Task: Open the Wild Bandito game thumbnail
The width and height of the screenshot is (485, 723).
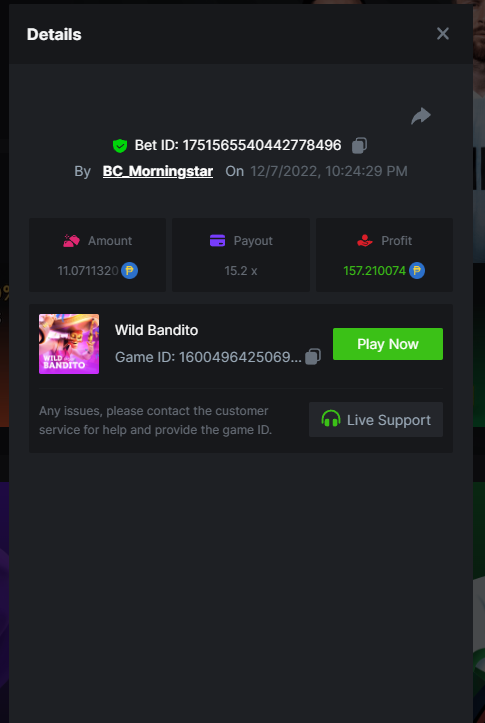Action: 69,344
